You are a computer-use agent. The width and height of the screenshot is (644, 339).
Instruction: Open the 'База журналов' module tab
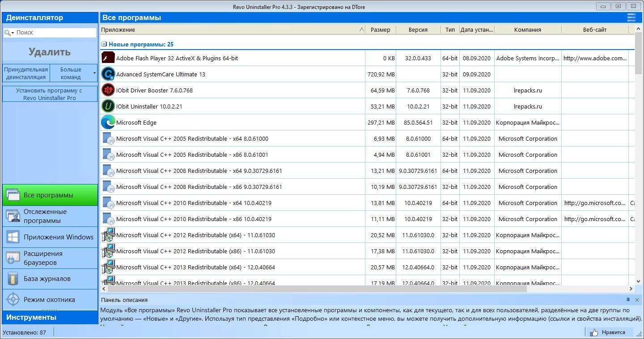click(50, 279)
